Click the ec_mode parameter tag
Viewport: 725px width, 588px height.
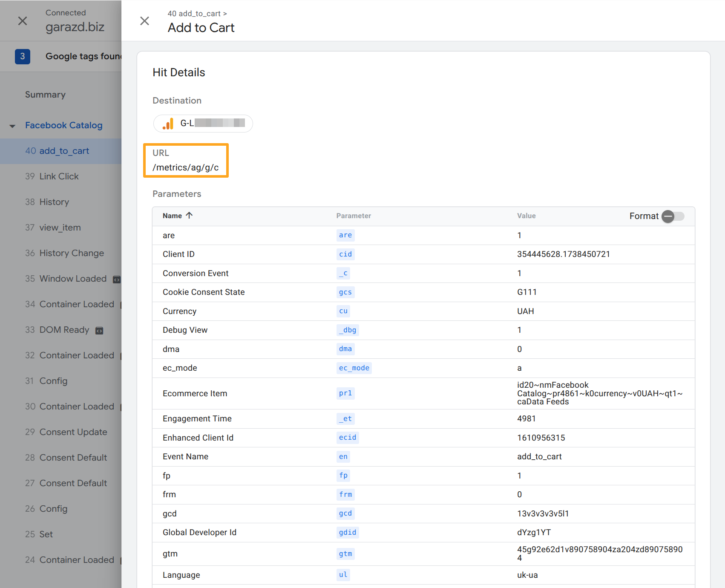point(354,368)
